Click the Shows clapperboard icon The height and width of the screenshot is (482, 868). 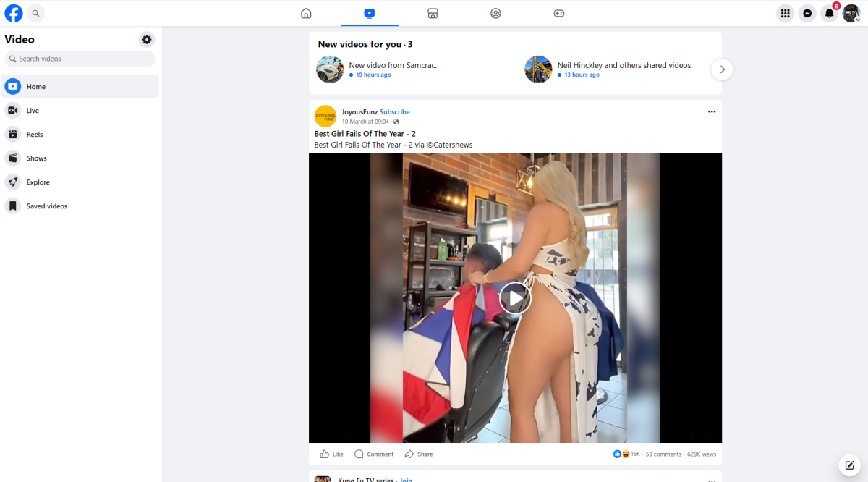pyautogui.click(x=13, y=158)
